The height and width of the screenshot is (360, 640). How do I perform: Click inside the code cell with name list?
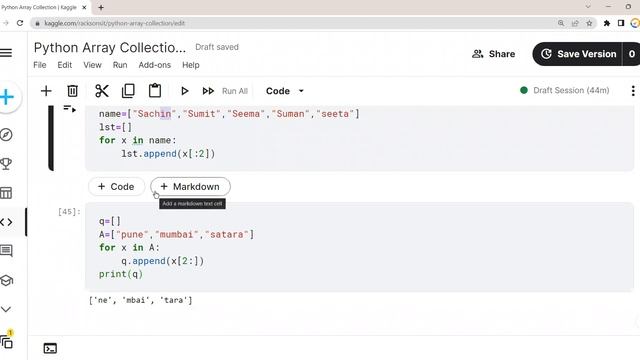(359, 138)
